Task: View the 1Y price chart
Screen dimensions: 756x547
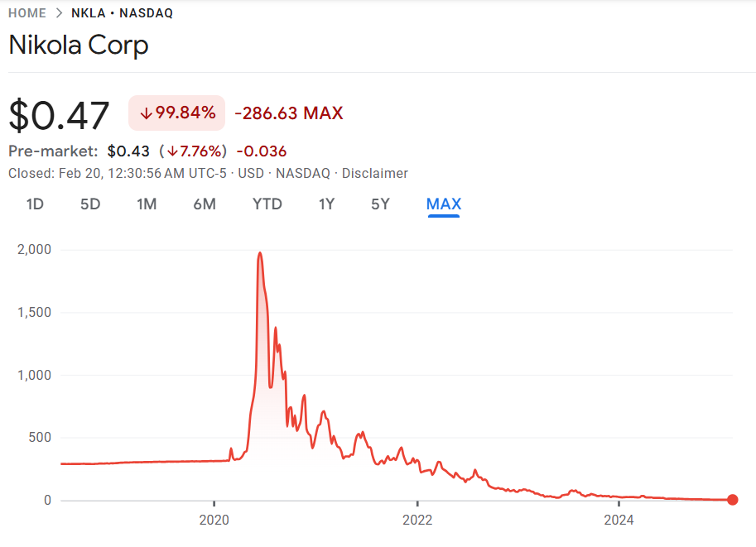Action: (327, 204)
